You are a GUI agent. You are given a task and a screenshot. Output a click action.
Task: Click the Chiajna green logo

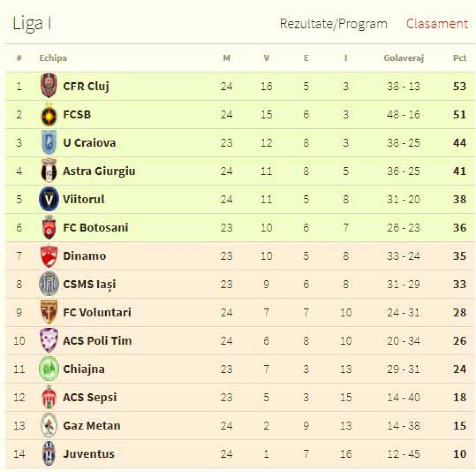pyautogui.click(x=49, y=369)
